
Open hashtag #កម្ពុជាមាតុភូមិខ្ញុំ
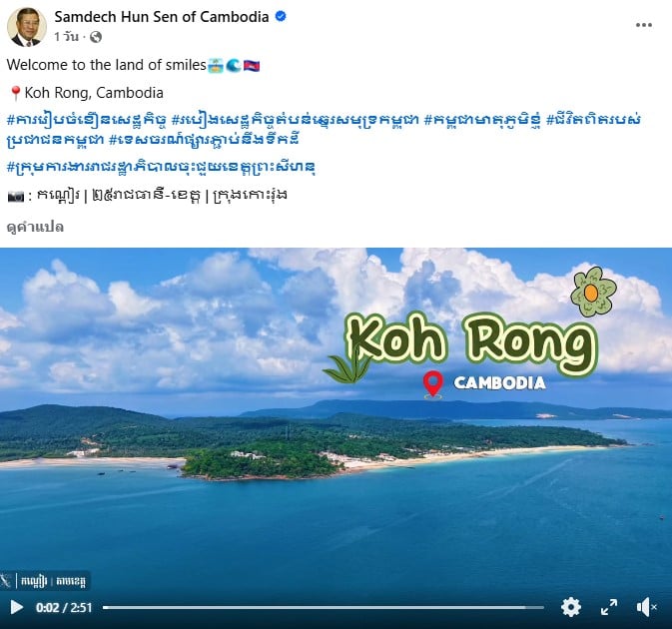point(482,120)
